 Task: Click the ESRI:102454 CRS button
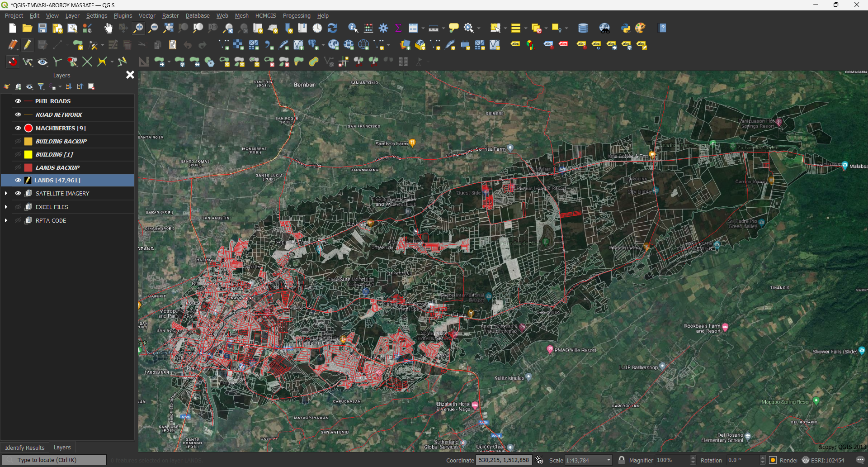point(823,460)
